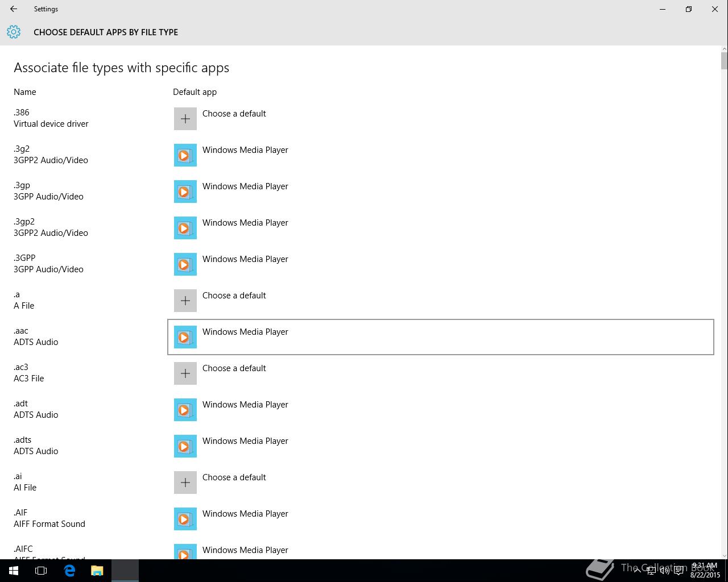Change Windows Media Player default for .3g2
Viewport: 728px width, 582px height.
tap(441, 155)
